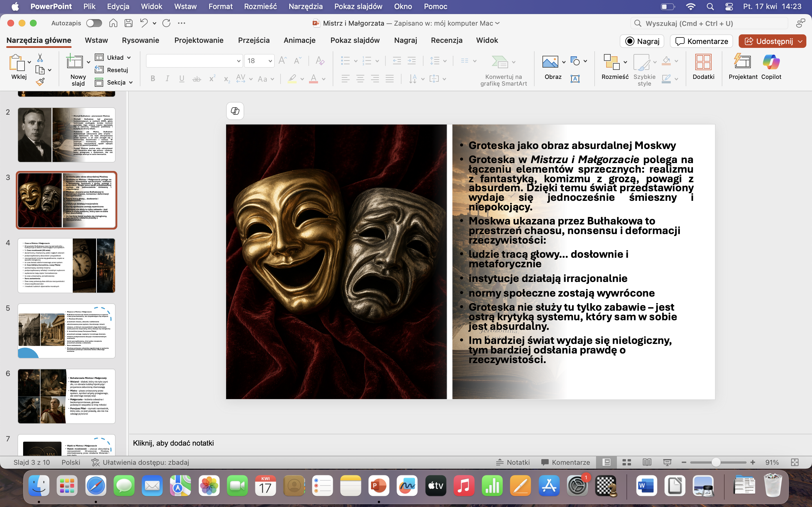This screenshot has width=812, height=507.
Task: Click the Copilot ribbon icon
Action: (771, 67)
